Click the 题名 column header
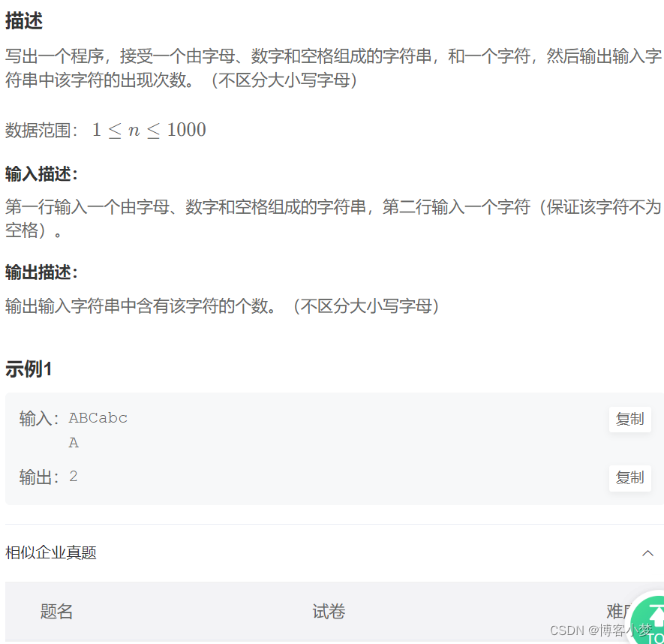Image resolution: width=664 pixels, height=644 pixels. (56, 612)
